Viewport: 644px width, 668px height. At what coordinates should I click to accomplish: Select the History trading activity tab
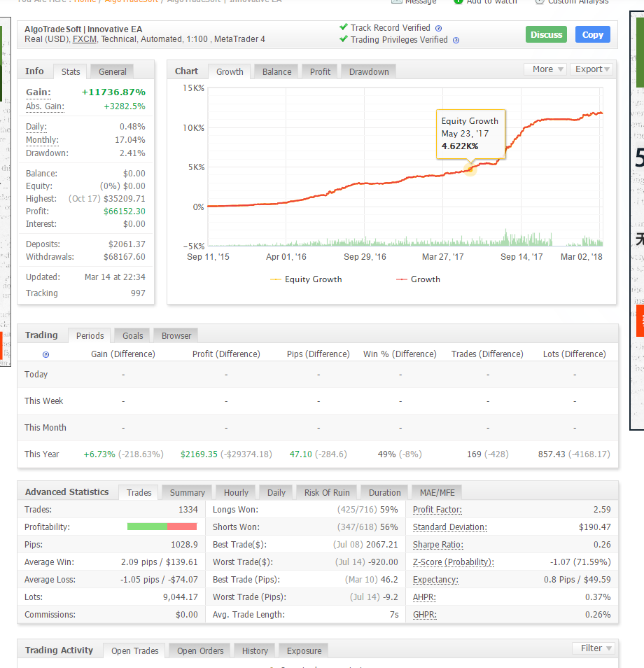click(x=255, y=651)
